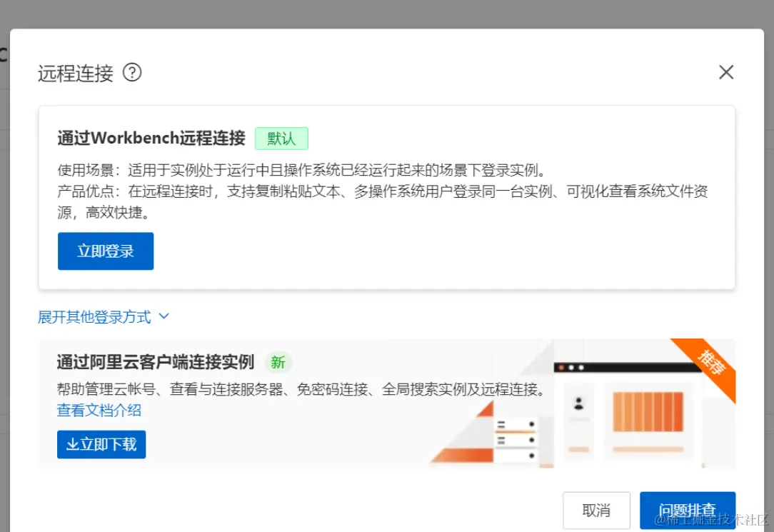
Task: Click the 立即下载 download button
Action: (x=101, y=444)
